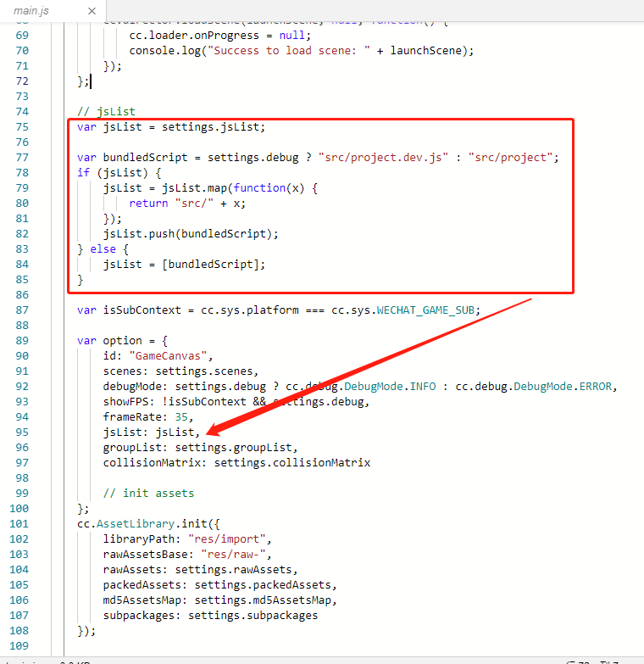
Task: Click the 'if (jsList) {' line
Action: pos(119,173)
